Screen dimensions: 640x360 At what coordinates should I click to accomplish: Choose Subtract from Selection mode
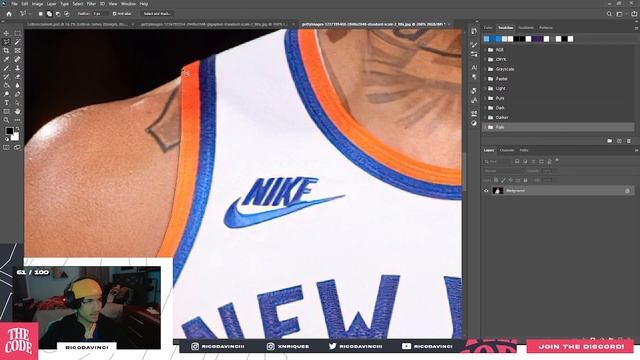point(58,14)
